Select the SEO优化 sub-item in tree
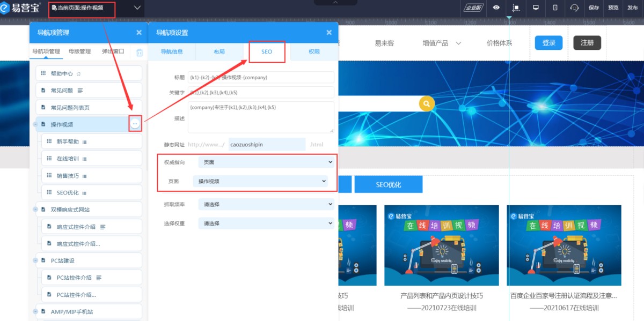This screenshot has height=321, width=644. point(92,192)
